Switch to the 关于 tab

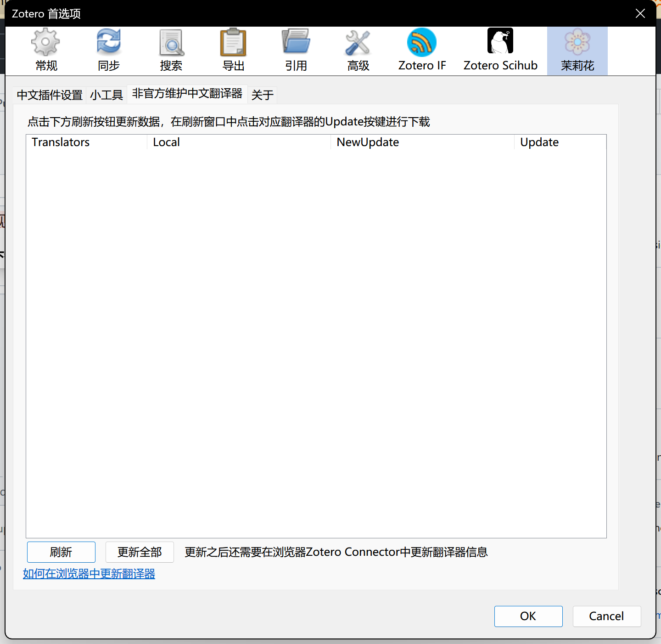click(263, 95)
